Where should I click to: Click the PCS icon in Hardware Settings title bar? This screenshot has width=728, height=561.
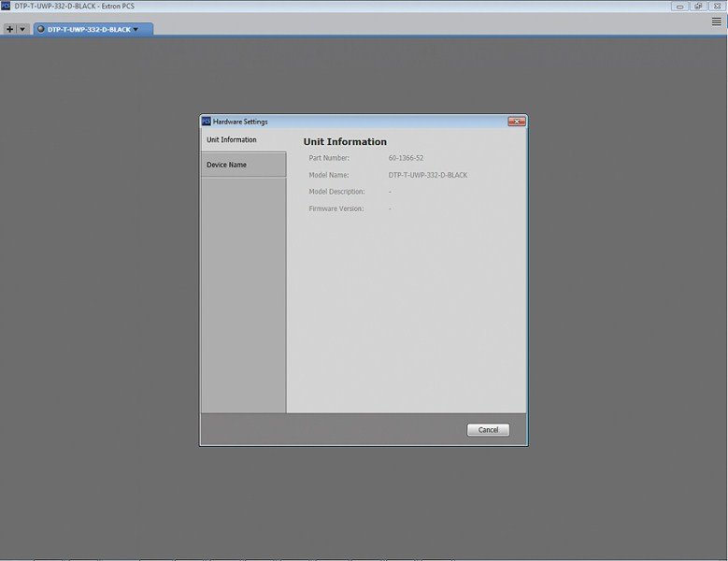click(x=207, y=122)
